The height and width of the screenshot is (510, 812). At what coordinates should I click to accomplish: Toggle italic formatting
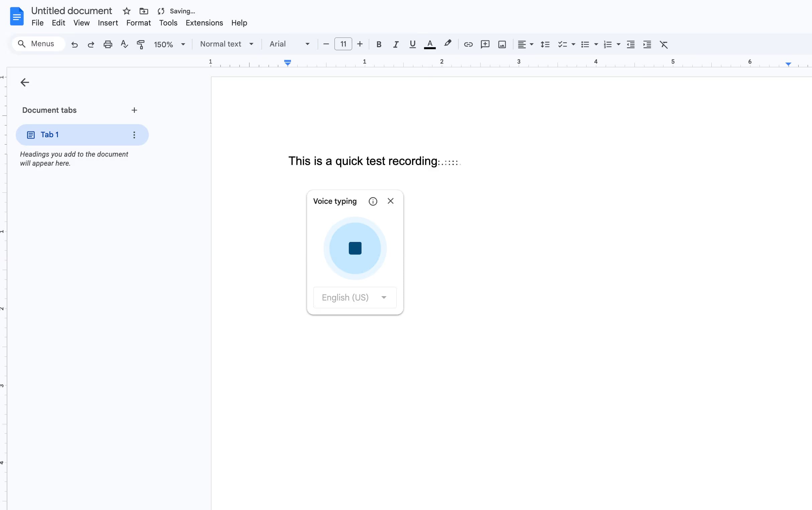(396, 44)
